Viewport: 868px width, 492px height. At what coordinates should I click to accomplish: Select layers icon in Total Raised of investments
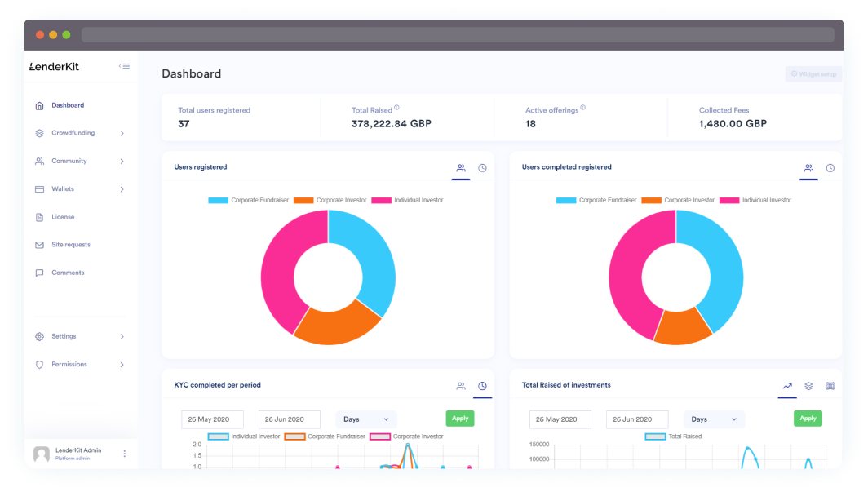(x=808, y=386)
